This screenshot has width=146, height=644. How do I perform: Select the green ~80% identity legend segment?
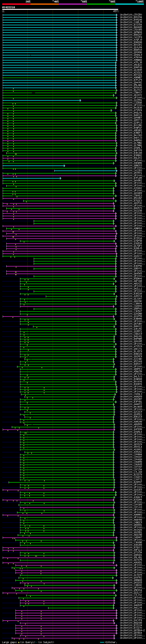click(x=101, y=4)
